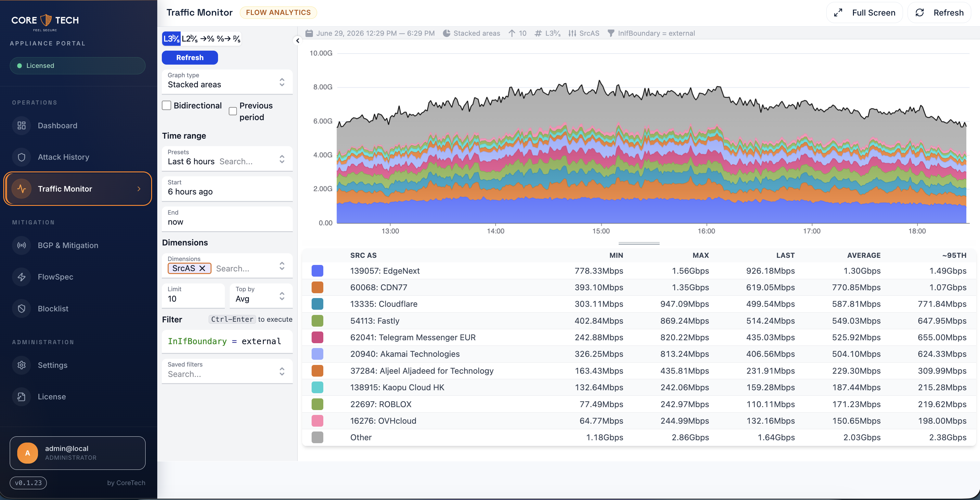Viewport: 980px width, 500px height.
Task: Click the Full Screen expand arrows icon
Action: (x=838, y=13)
